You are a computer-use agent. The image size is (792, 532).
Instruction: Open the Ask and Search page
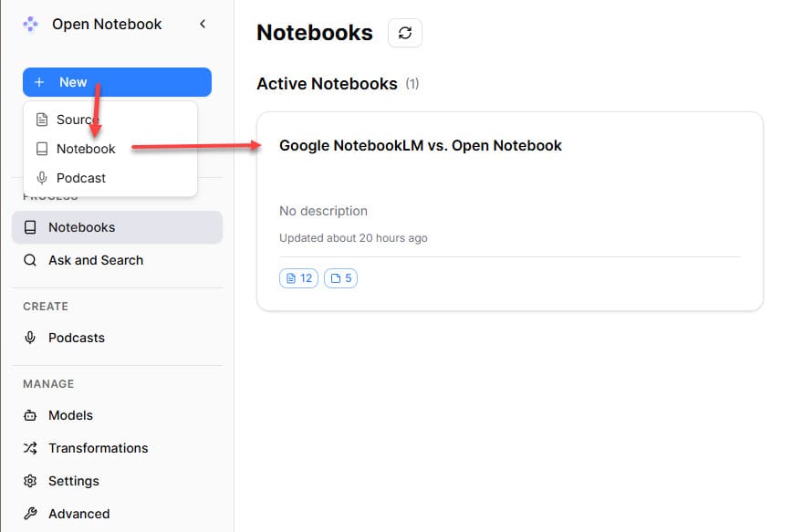96,260
